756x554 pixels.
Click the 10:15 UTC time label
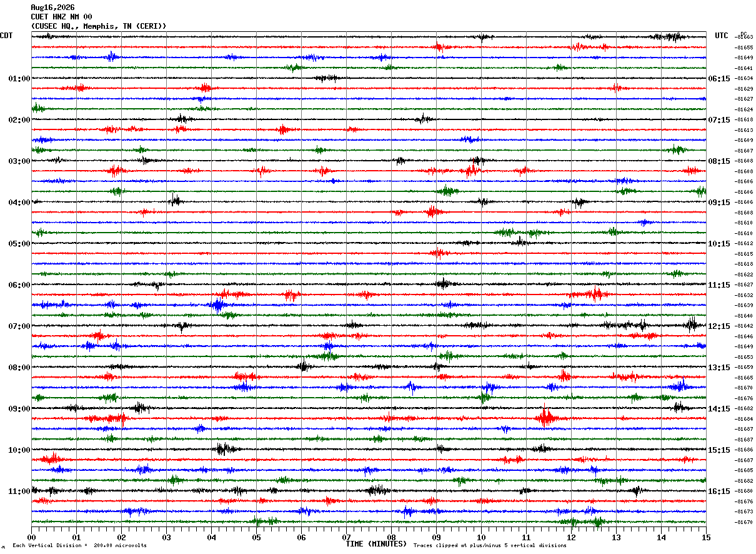click(x=719, y=244)
